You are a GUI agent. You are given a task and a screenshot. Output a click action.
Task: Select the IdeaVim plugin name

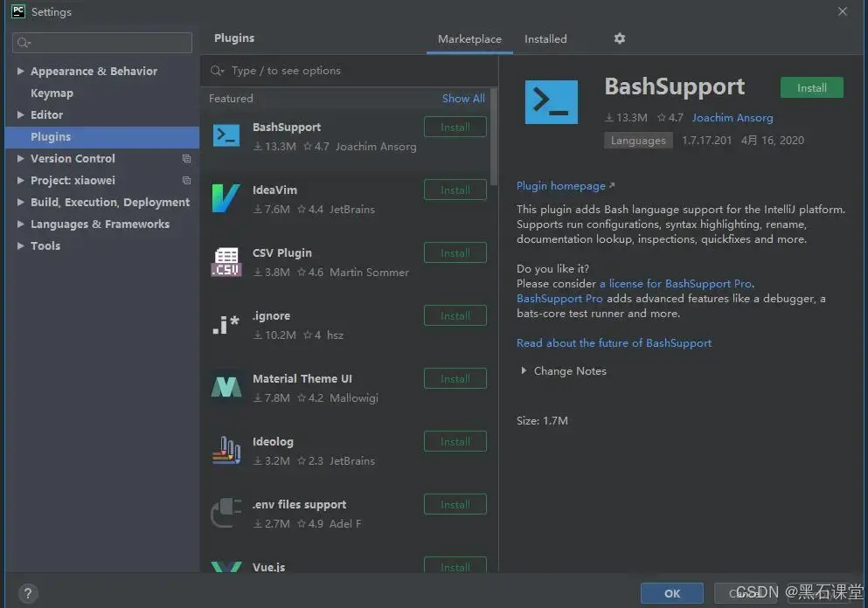click(x=274, y=190)
